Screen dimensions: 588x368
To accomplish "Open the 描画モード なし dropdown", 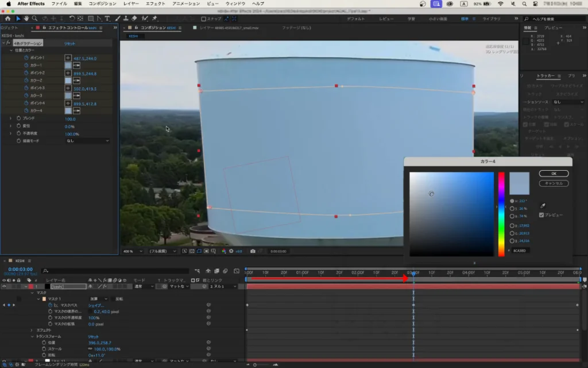I will 87,141.
